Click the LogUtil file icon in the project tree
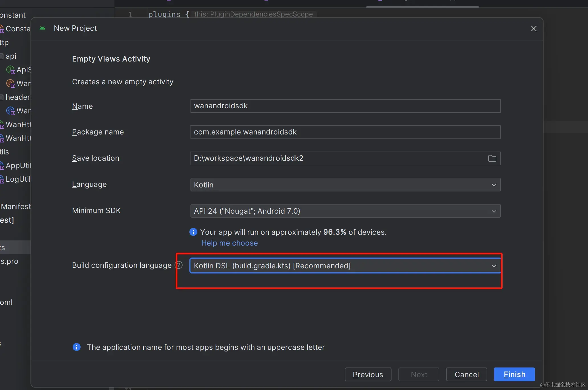Screen dimensions: 588x390 pyautogui.click(x=2, y=179)
